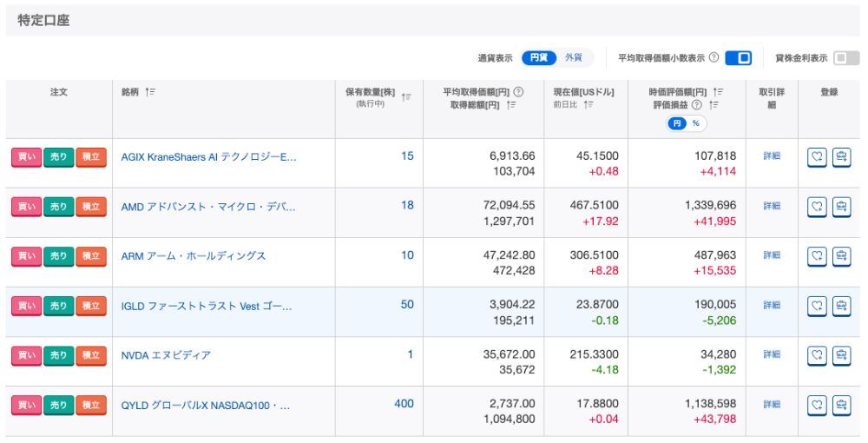Click IGLD holding quantity 50

(407, 305)
